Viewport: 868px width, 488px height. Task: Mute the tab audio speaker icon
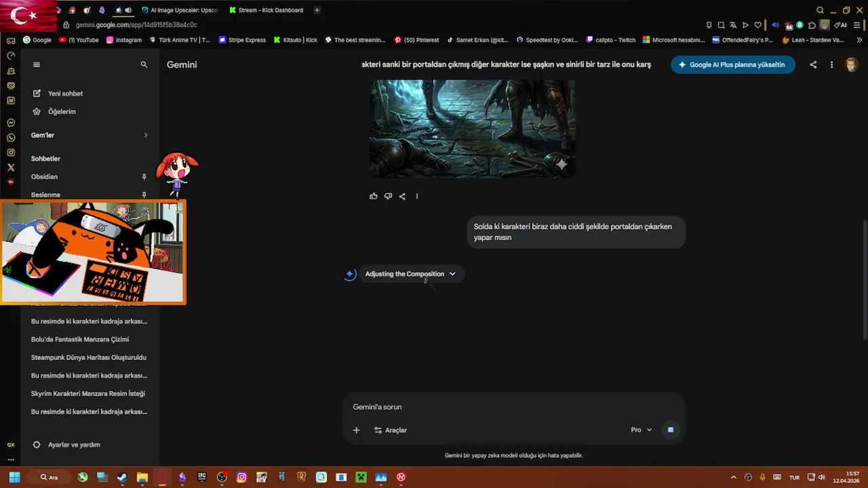128,10
